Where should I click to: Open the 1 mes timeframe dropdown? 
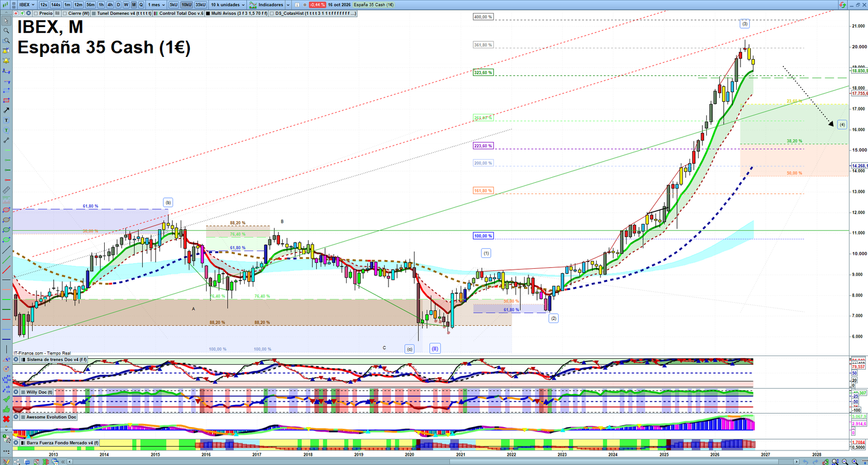click(x=157, y=5)
